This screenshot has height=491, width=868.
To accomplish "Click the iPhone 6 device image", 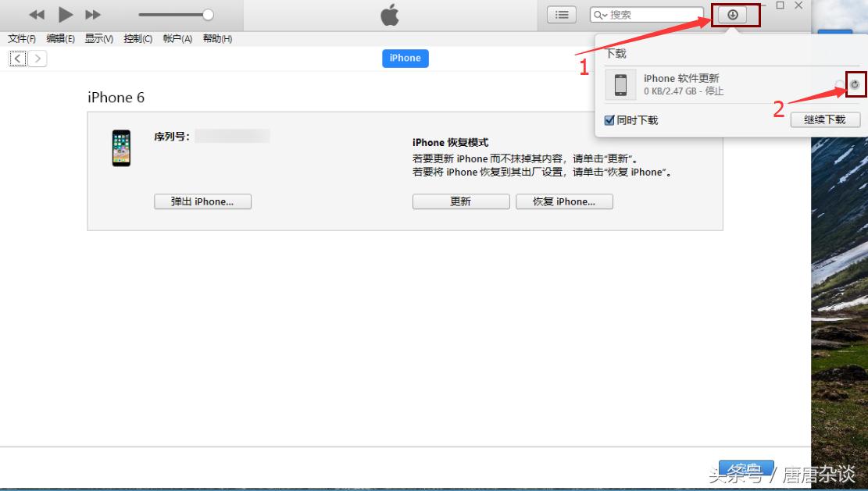I will (121, 148).
